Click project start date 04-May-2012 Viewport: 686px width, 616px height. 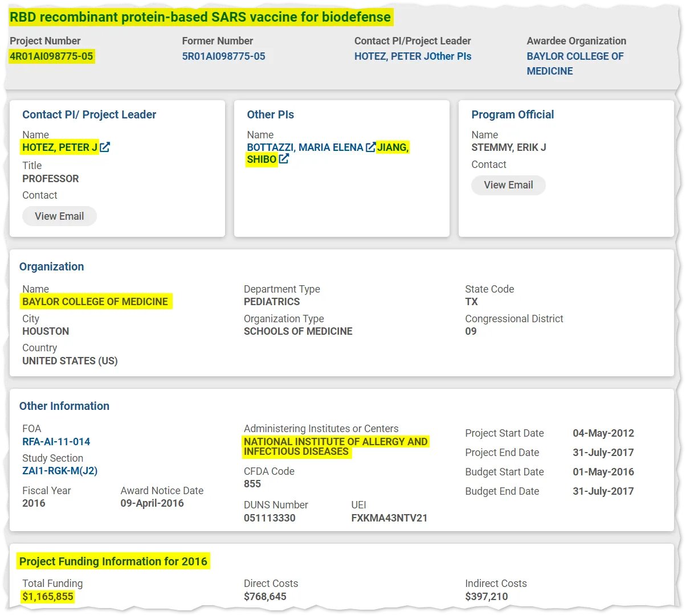(603, 433)
